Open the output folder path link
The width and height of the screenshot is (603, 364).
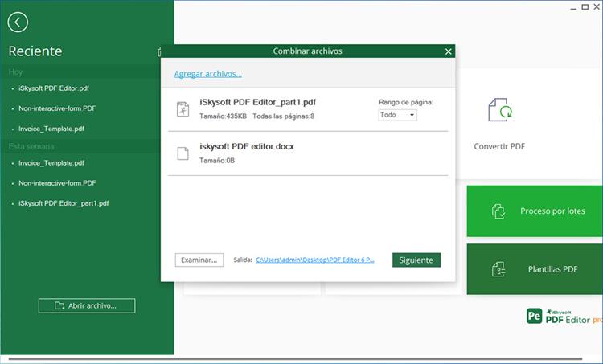tap(314, 260)
